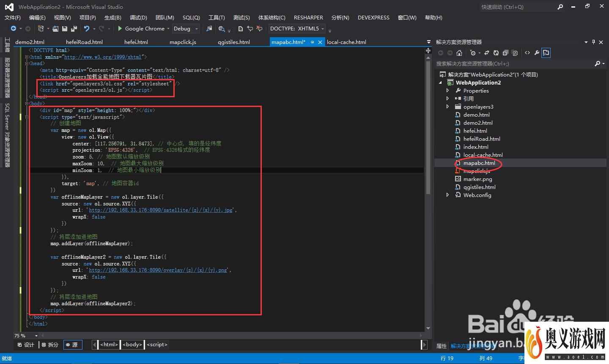The height and width of the screenshot is (364, 609).
Task: Click the Solution Explorer search field
Action: (514, 63)
